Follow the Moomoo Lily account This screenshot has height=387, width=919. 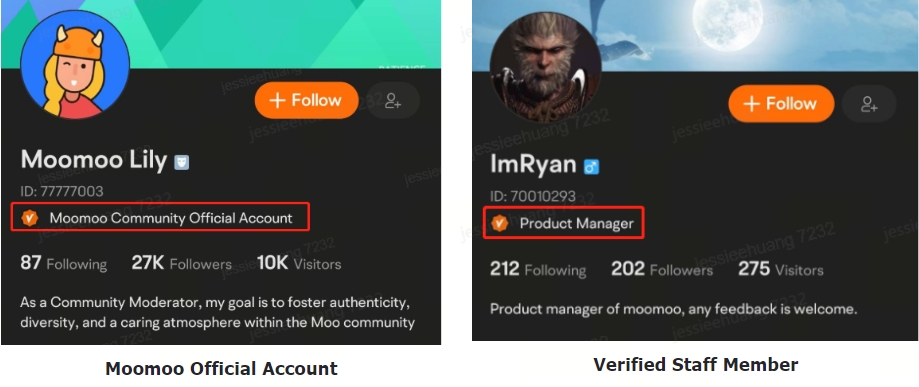pos(307,100)
